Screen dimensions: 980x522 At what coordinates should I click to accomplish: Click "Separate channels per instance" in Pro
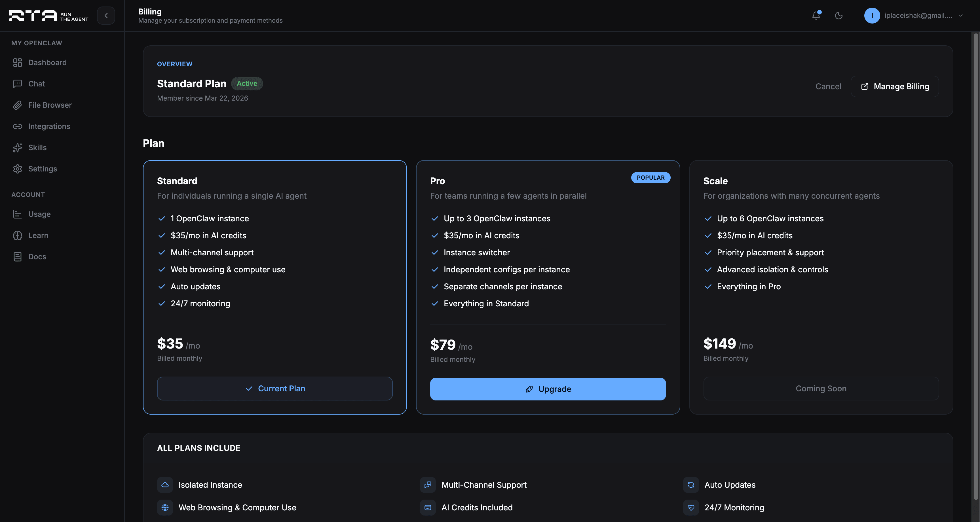503,287
